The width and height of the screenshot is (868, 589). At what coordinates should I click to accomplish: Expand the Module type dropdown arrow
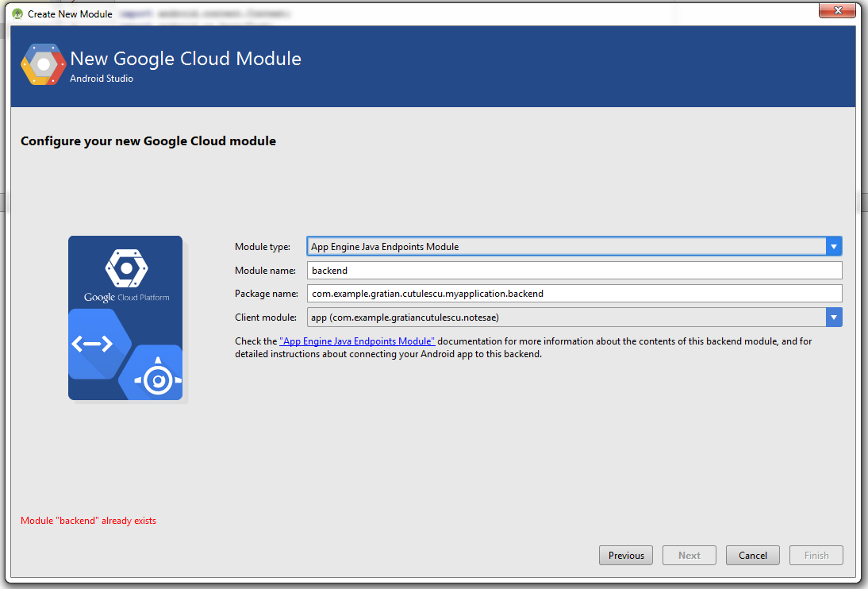[833, 247]
